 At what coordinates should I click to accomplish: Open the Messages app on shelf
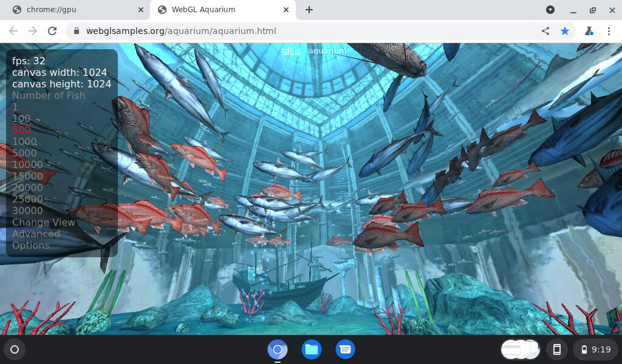pyautogui.click(x=345, y=349)
